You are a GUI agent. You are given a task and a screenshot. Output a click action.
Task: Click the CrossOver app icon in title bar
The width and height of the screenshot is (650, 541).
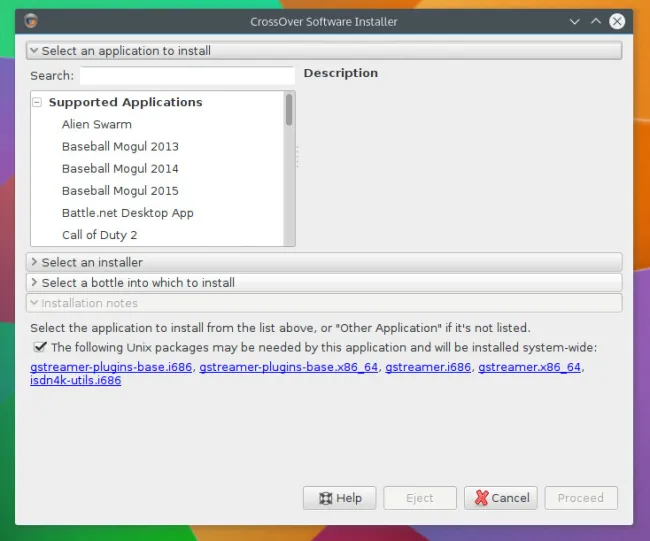pos(31,21)
